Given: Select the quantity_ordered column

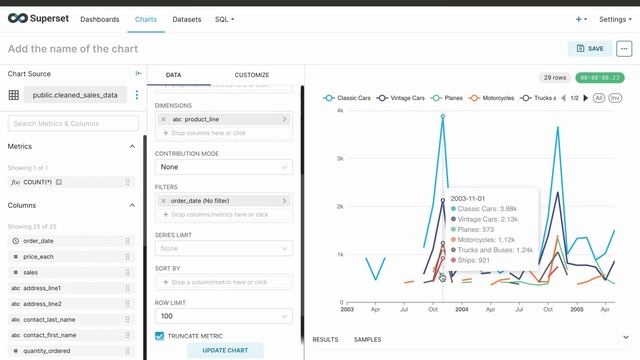Looking at the screenshot, I should 71,351.
